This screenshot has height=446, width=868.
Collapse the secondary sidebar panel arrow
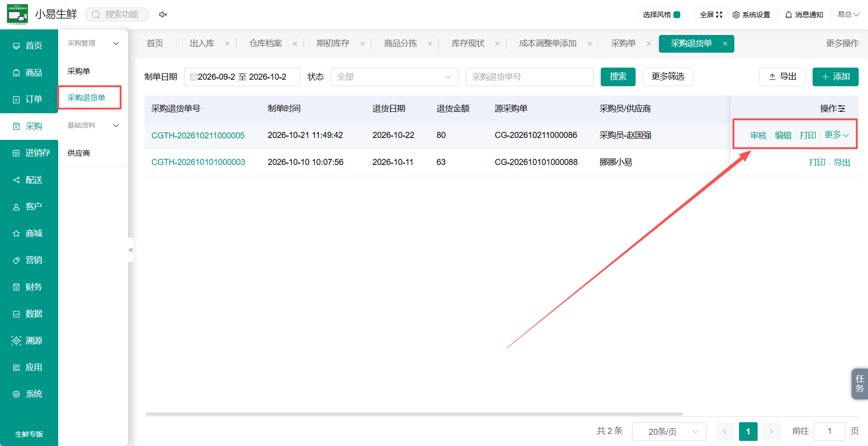(x=131, y=250)
